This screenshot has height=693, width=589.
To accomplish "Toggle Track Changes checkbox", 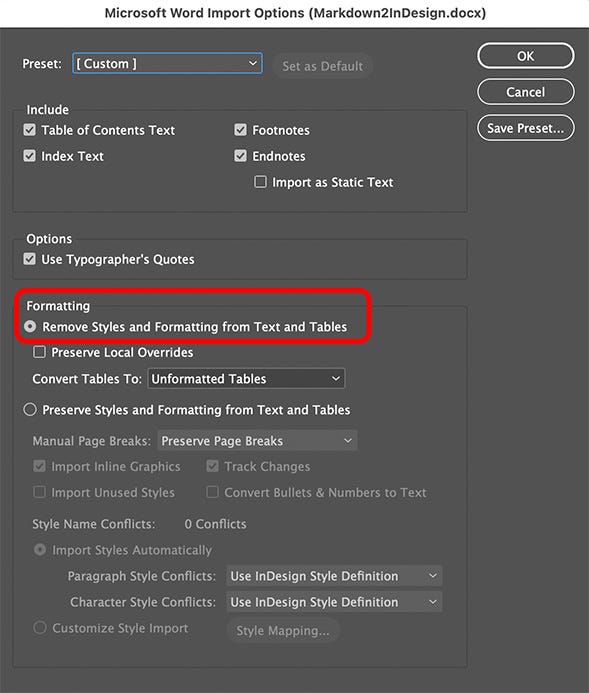I will pos(213,466).
